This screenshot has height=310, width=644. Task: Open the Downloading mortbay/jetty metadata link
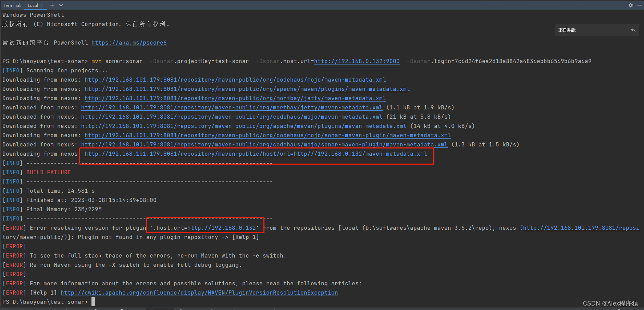coord(235,98)
